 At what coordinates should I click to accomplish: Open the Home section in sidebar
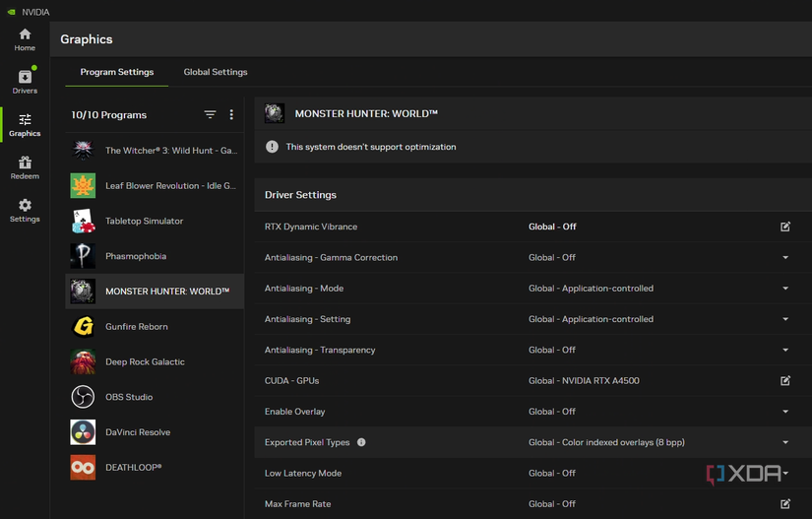tap(25, 39)
